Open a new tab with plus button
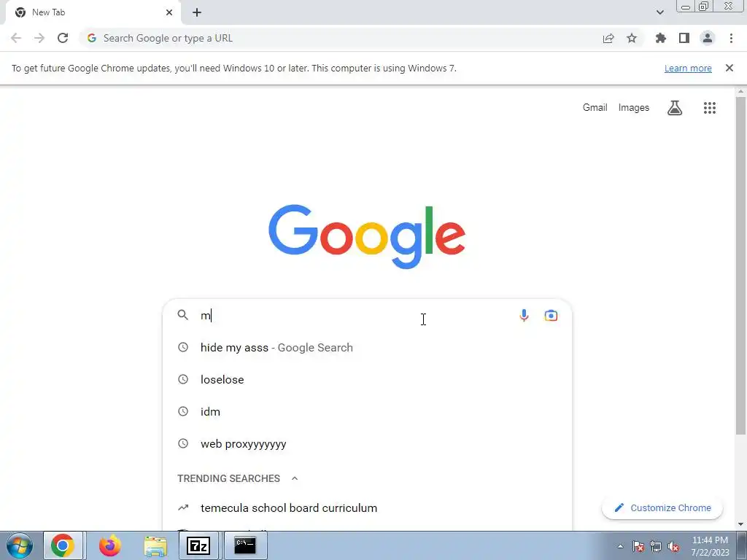 tap(197, 12)
